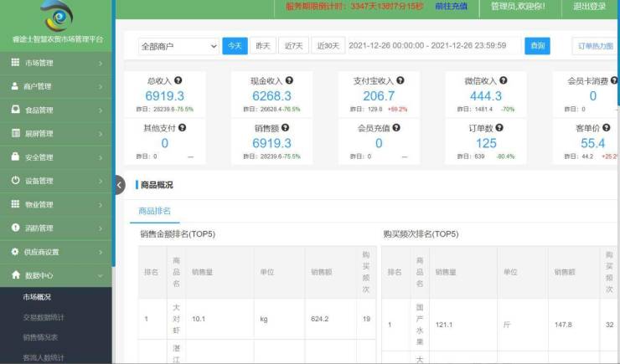Select the 近7天 date range filter

(293, 46)
